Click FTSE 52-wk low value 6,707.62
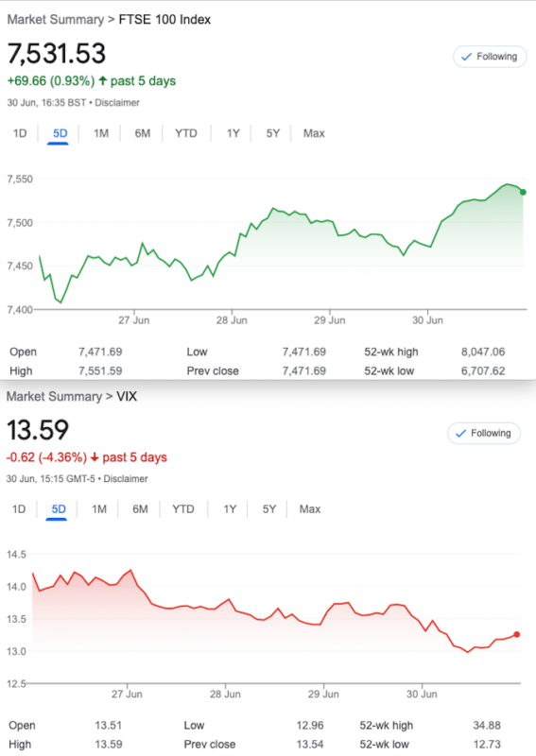The height and width of the screenshot is (756, 536). pyautogui.click(x=483, y=370)
